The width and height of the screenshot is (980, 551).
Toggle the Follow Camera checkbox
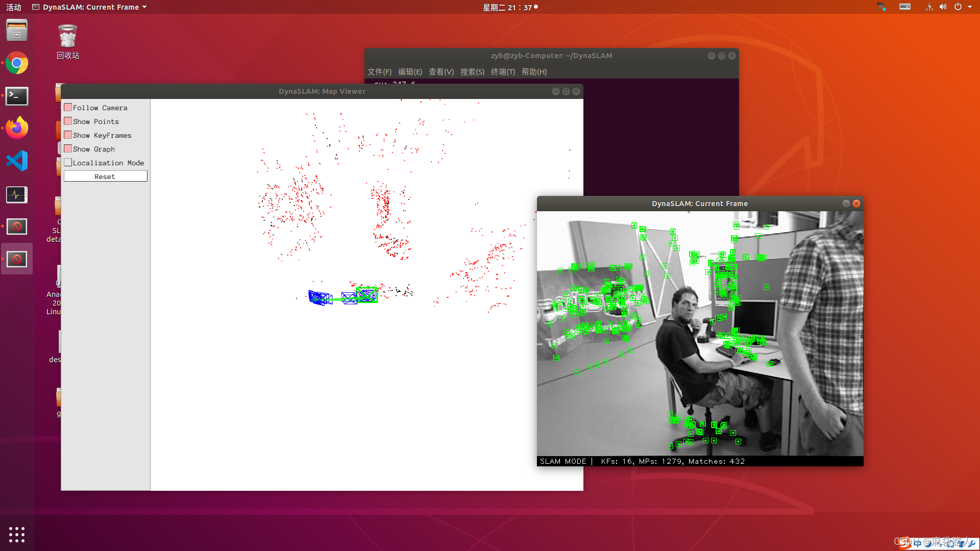pos(68,108)
